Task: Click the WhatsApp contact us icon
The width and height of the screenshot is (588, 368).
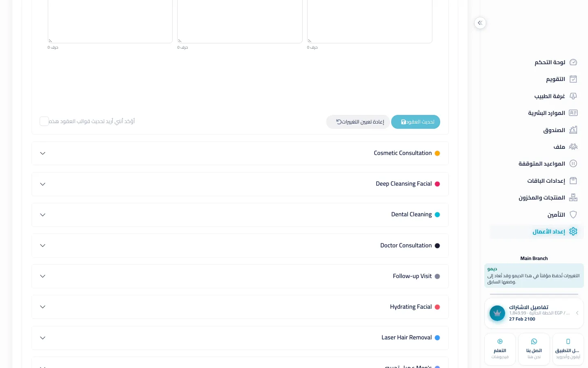Action: coord(534,341)
